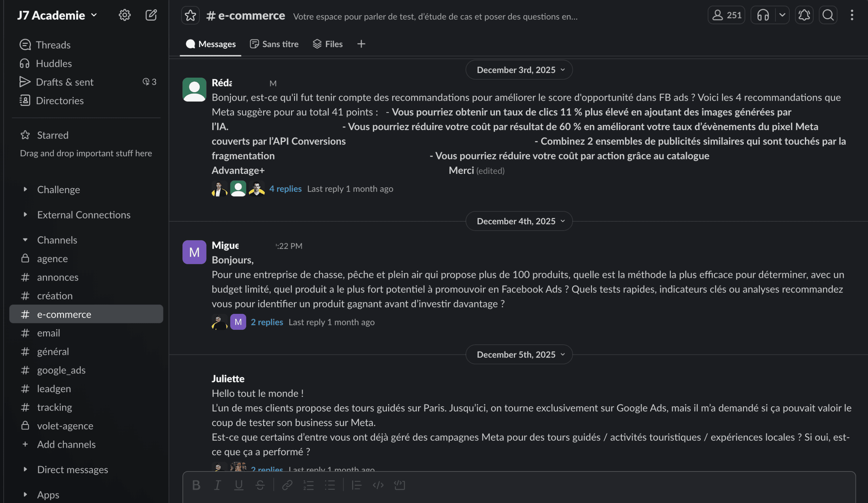Viewport: 868px width, 503px height.
Task: Switch to the Files tab
Action: pyautogui.click(x=328, y=44)
